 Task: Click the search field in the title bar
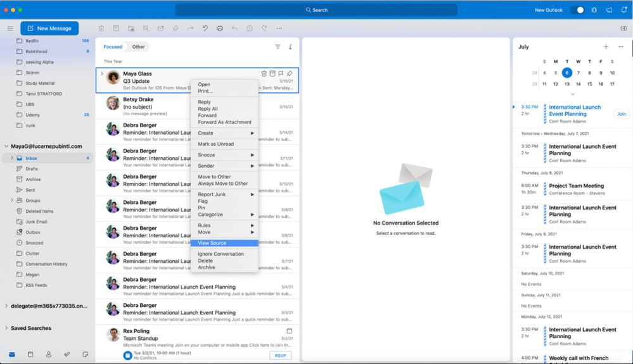(x=317, y=10)
